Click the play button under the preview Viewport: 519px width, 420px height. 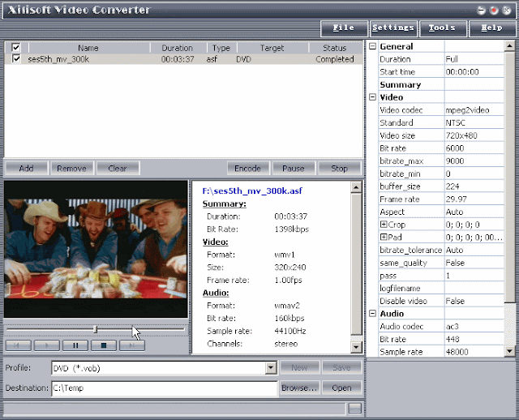(47, 345)
